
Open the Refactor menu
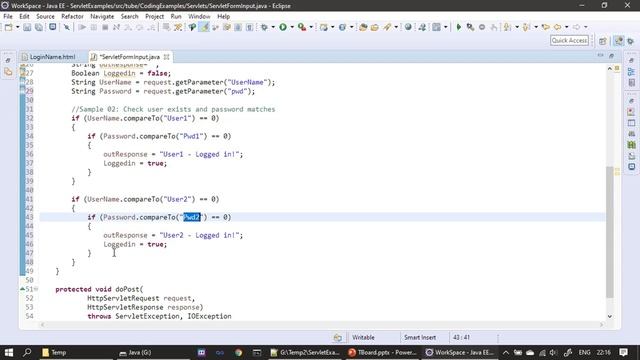(x=72, y=16)
